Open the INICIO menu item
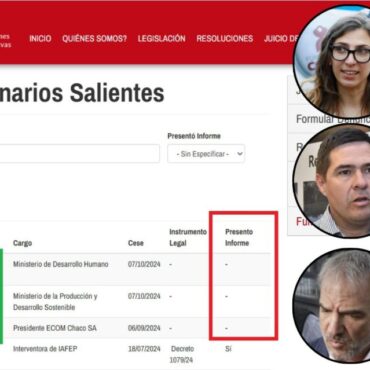Viewport: 370px width, 370px height. click(40, 39)
